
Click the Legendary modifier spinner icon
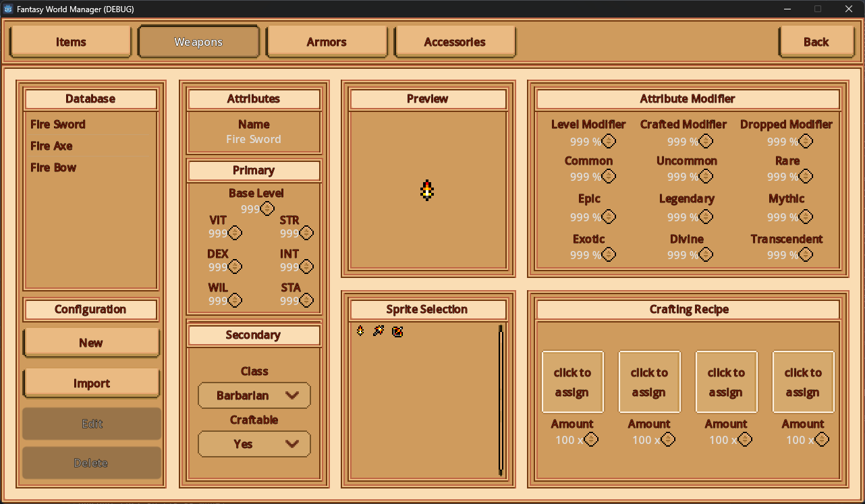pyautogui.click(x=706, y=217)
